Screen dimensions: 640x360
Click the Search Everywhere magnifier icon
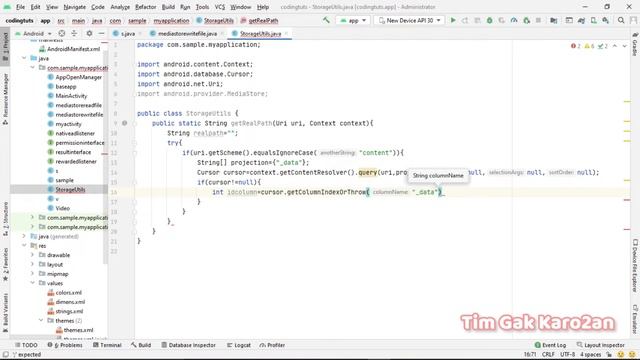[x=621, y=20]
